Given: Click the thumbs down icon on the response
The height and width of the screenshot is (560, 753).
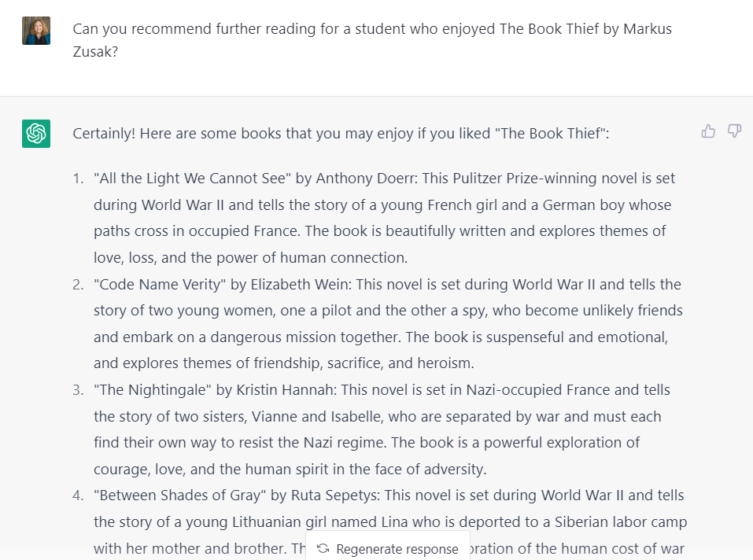Looking at the screenshot, I should [x=734, y=131].
